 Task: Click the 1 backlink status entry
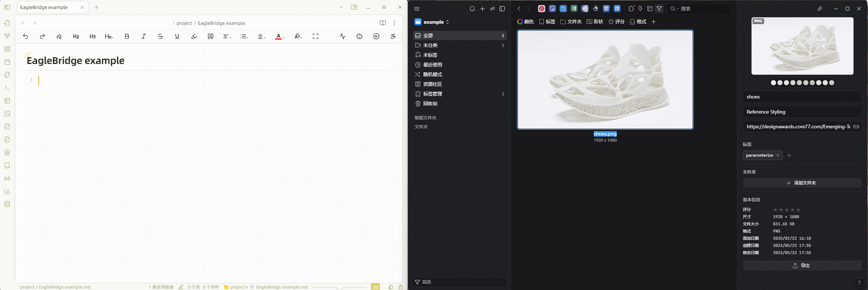(x=161, y=287)
